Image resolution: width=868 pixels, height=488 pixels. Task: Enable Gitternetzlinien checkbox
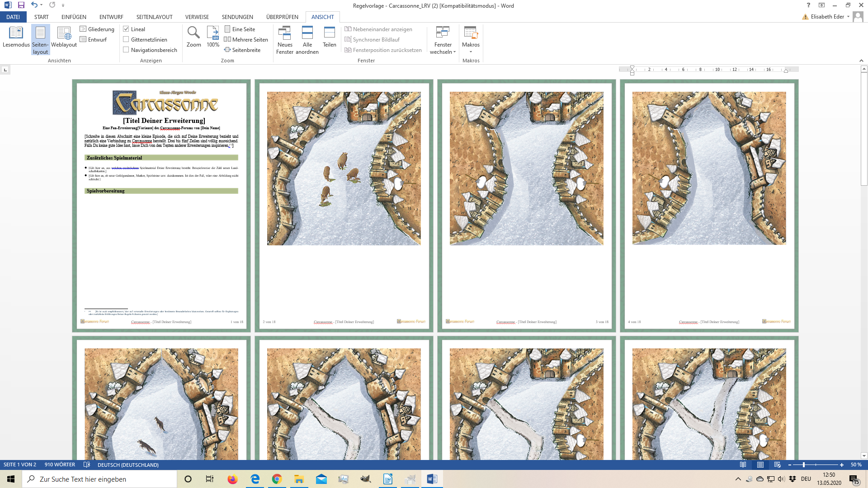tap(126, 39)
